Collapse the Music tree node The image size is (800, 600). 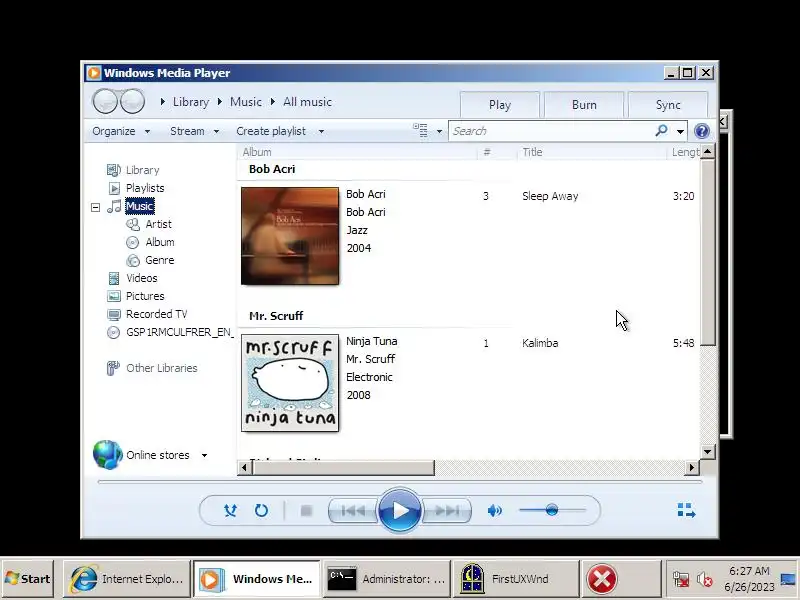click(x=95, y=207)
